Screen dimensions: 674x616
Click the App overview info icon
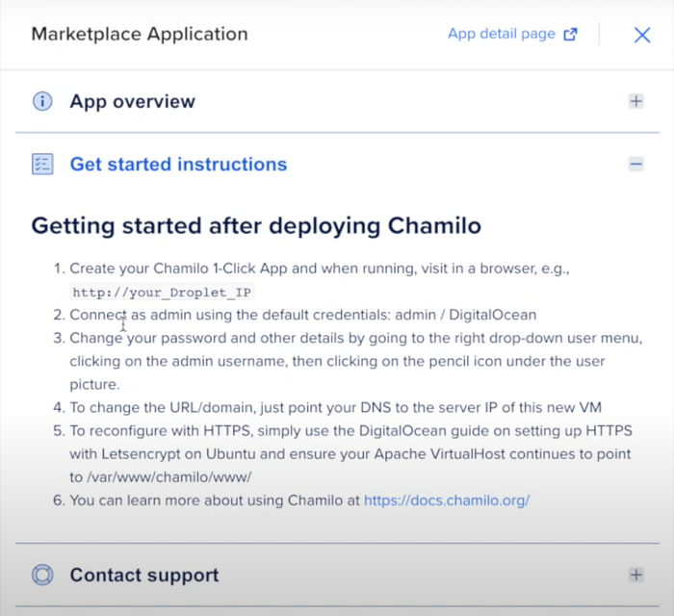point(42,102)
